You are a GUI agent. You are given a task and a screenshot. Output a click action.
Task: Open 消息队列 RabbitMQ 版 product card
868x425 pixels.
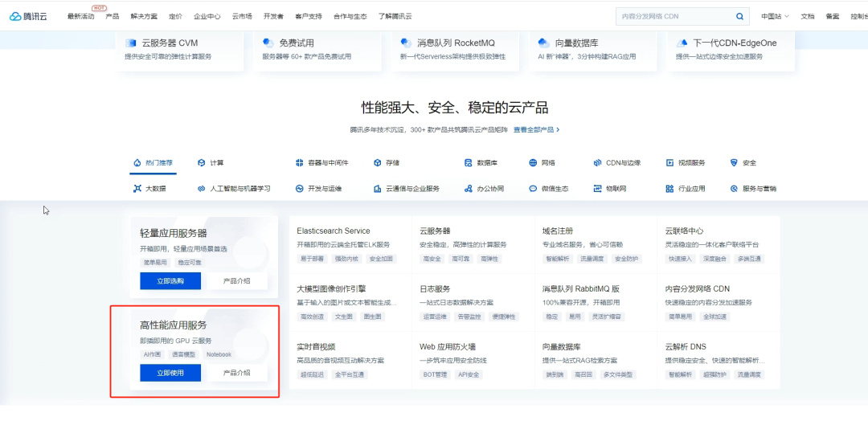[596, 302]
